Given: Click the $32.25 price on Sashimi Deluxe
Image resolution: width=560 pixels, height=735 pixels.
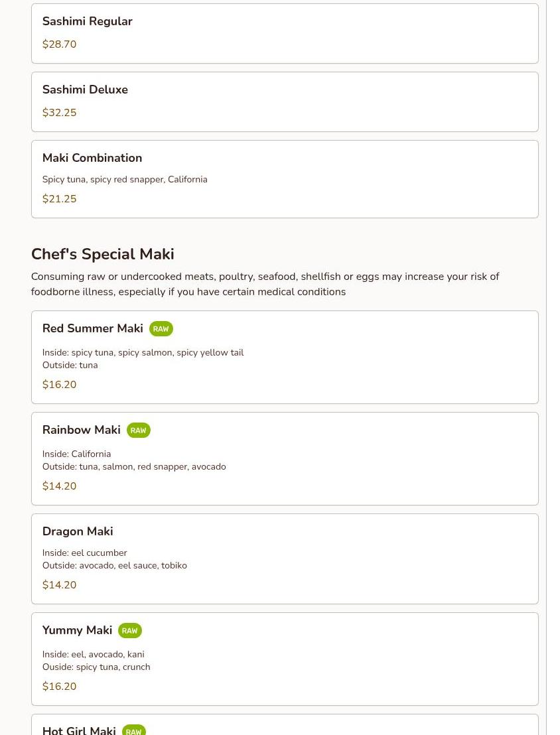Looking at the screenshot, I should 59,113.
